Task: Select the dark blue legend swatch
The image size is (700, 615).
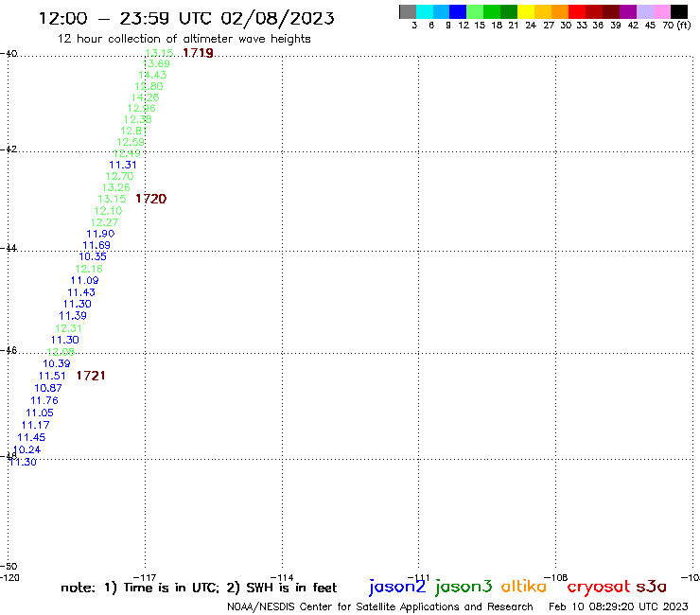Action: point(458,11)
